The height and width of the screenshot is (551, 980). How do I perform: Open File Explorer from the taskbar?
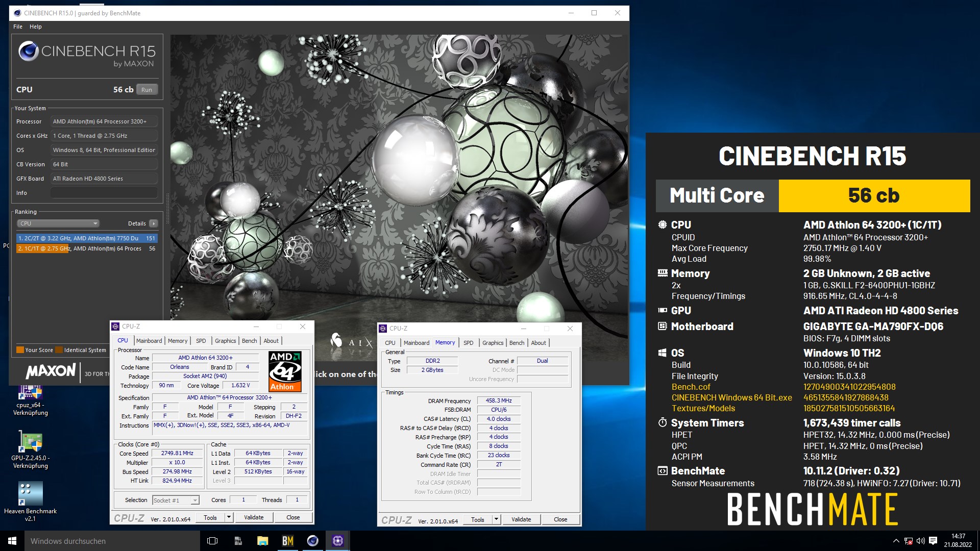pos(263,541)
